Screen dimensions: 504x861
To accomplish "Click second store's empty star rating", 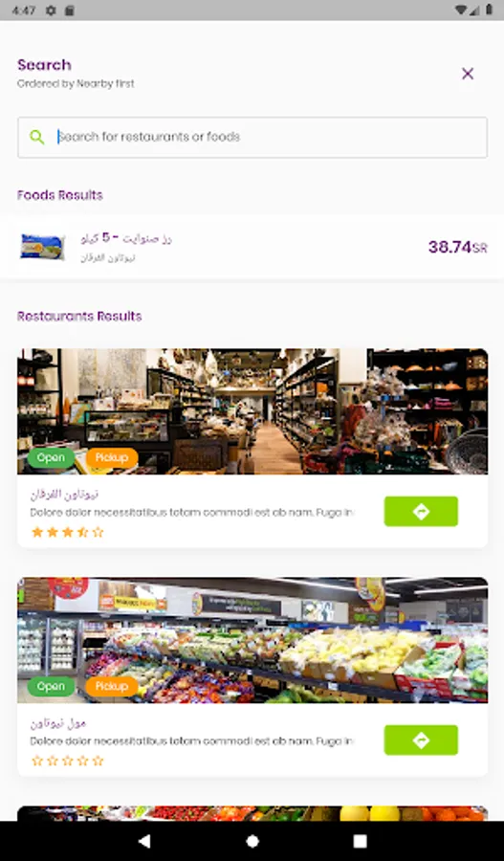I will [68, 761].
